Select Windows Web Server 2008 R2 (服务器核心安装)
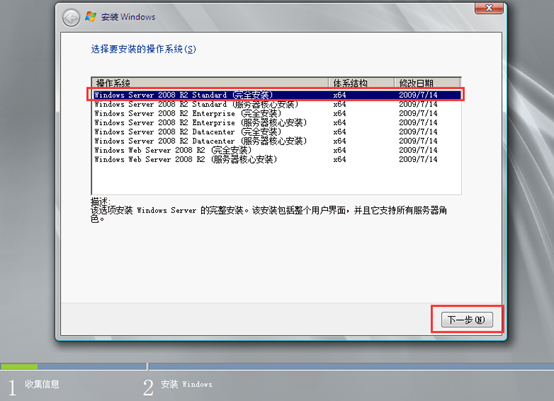Viewport: 554px width, 401px height. 277,159
